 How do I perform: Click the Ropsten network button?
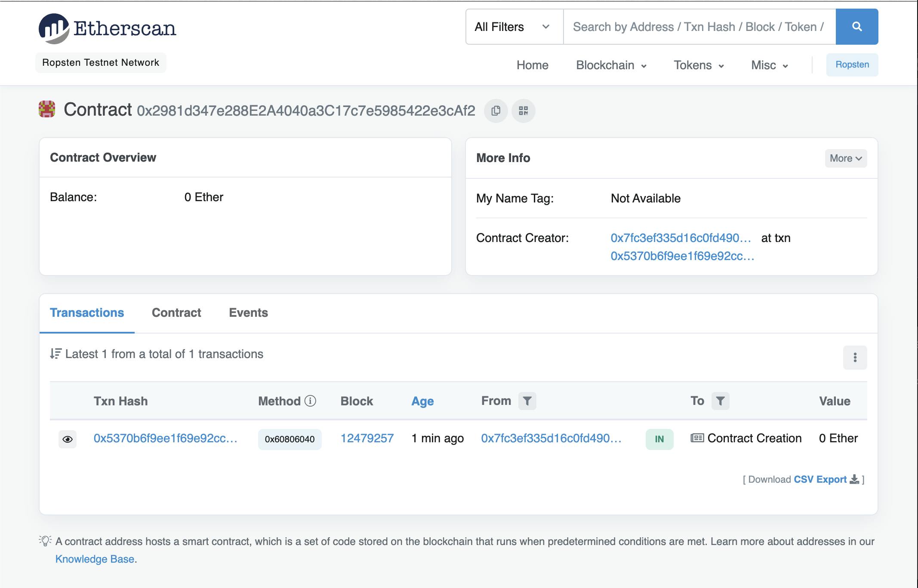coord(852,65)
